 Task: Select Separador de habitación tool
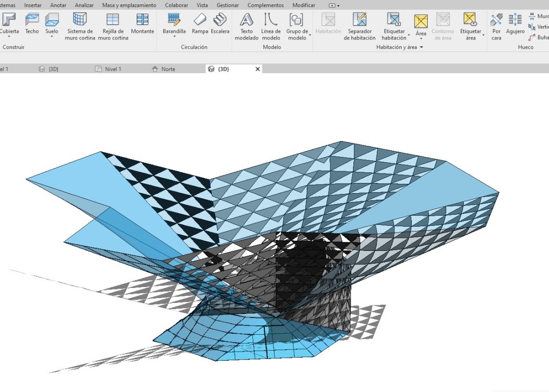[359, 23]
